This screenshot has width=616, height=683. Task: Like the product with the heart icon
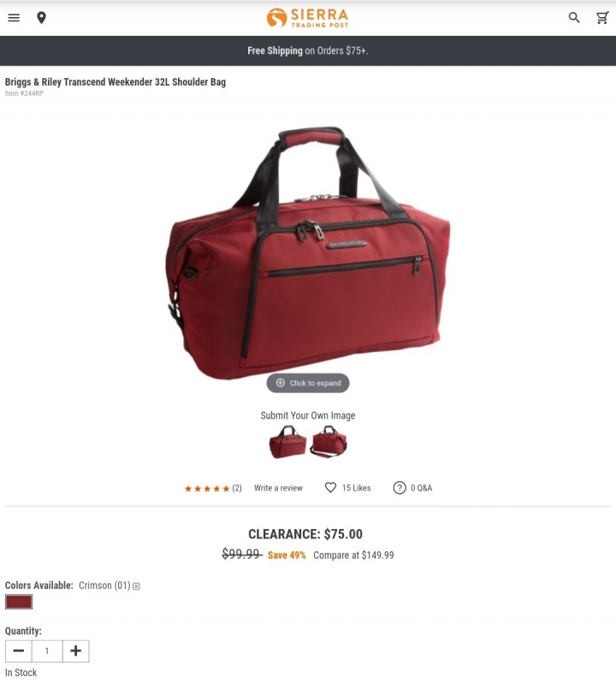(330, 487)
